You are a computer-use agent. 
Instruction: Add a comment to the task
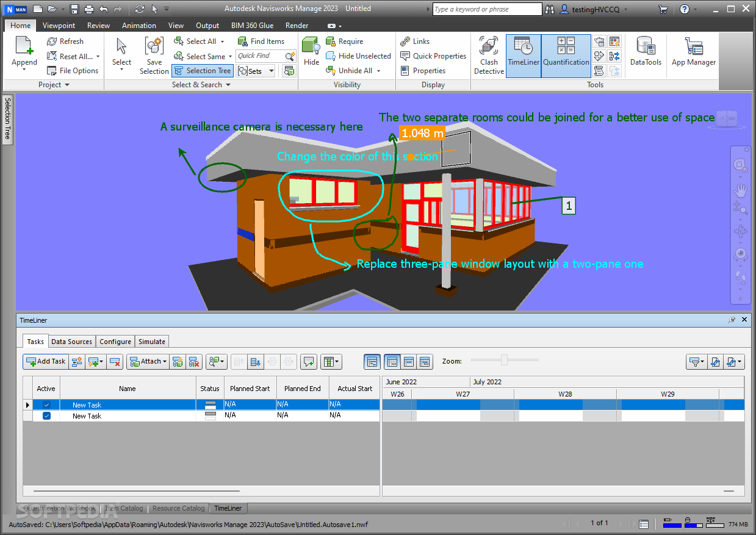pyautogui.click(x=309, y=362)
